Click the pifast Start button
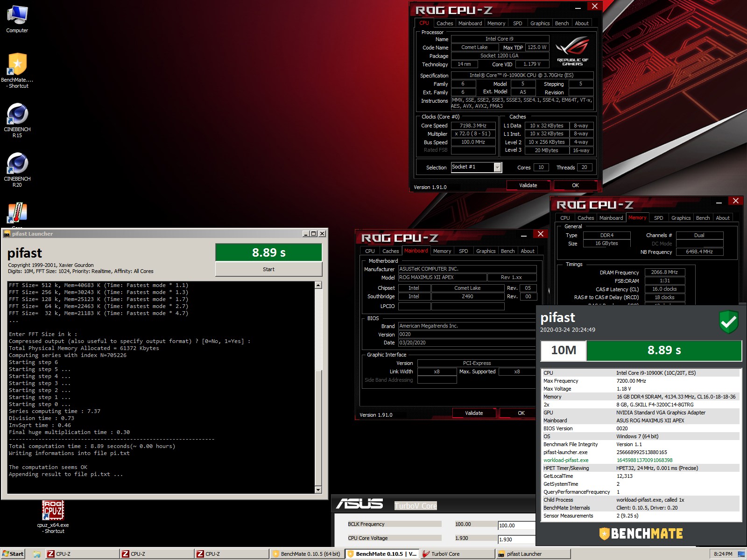The height and width of the screenshot is (560, 747). (x=268, y=269)
